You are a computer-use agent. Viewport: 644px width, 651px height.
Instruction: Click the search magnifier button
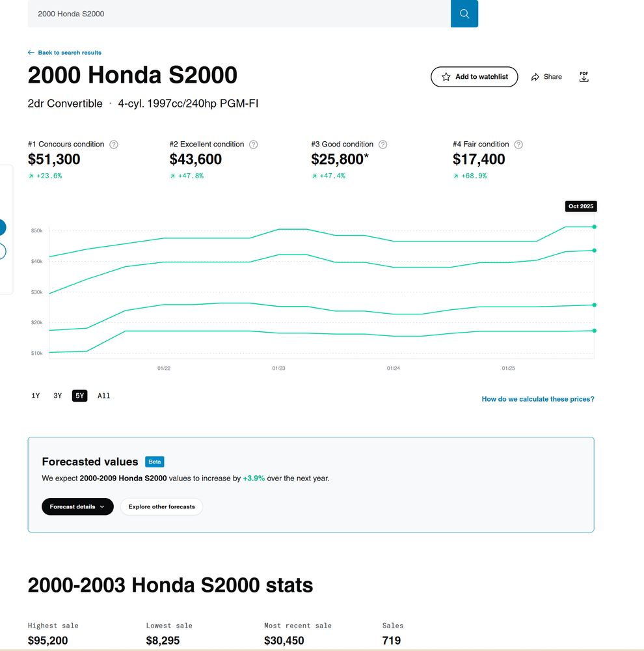point(464,14)
